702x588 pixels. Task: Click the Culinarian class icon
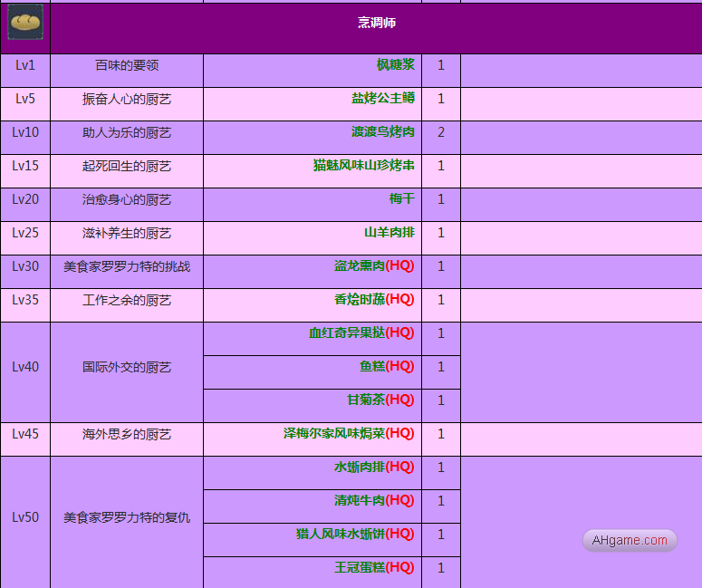(25, 22)
